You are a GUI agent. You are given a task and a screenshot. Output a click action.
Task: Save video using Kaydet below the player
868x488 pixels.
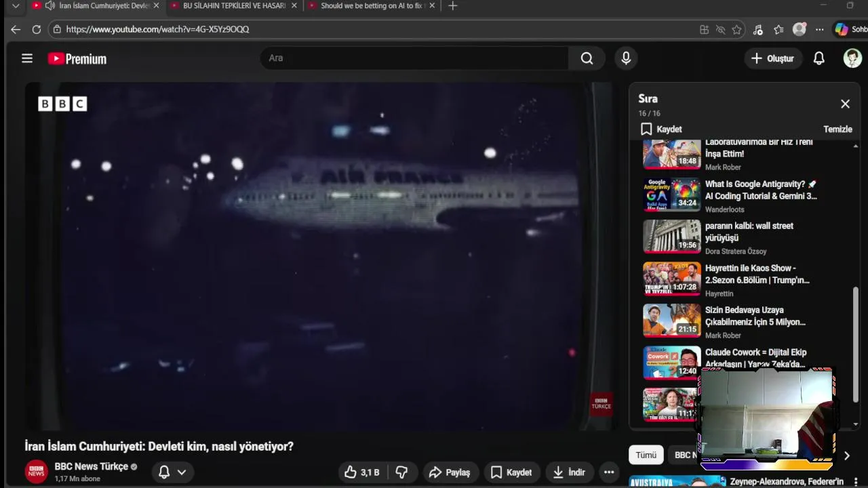512,472
